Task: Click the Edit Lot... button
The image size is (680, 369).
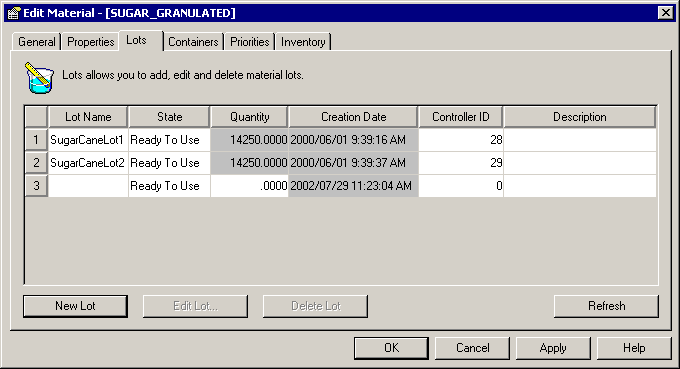Action: click(195, 306)
